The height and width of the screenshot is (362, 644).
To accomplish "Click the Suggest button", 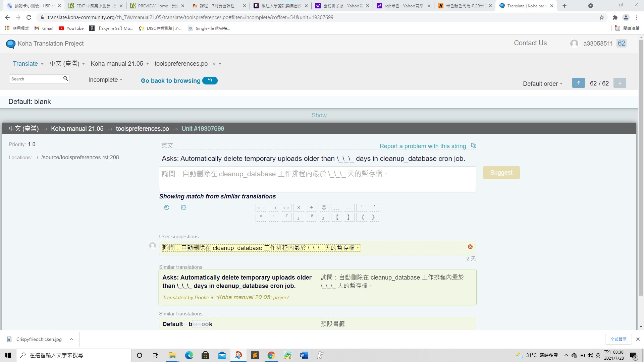I will click(501, 173).
